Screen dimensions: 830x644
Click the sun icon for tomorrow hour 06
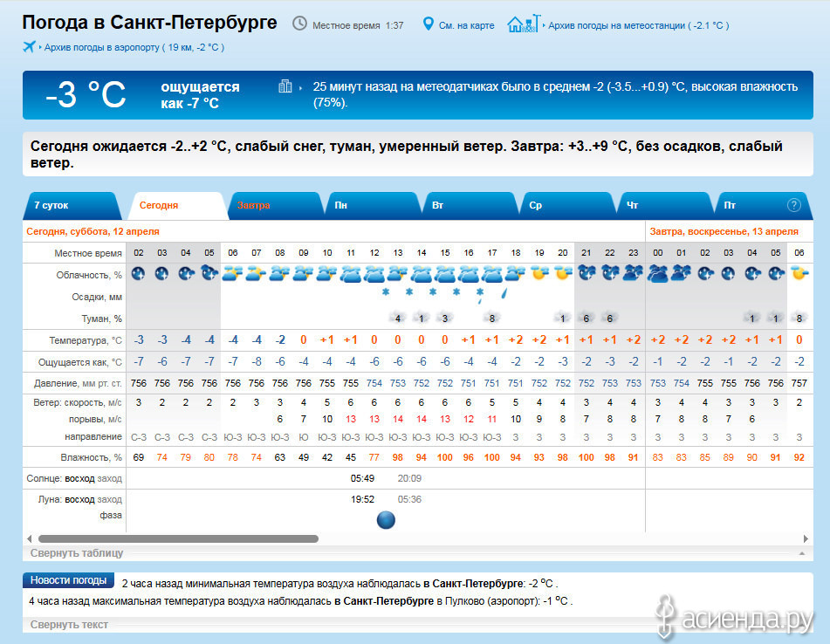click(x=799, y=274)
